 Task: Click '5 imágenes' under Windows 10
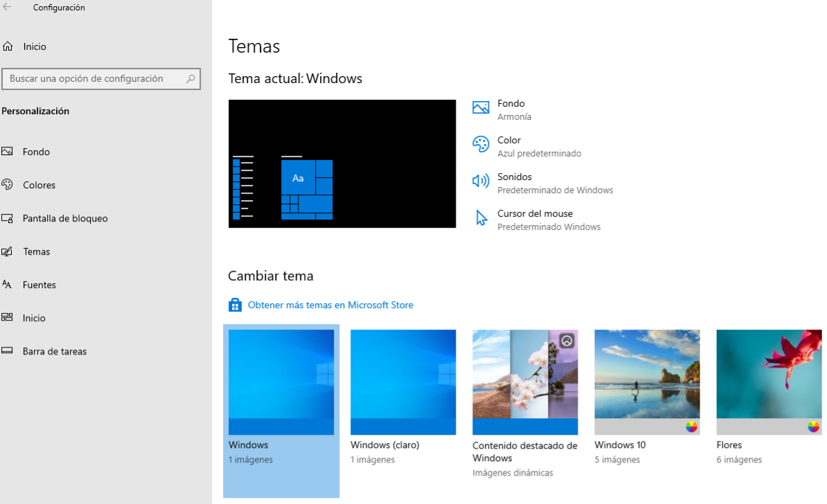[617, 460]
